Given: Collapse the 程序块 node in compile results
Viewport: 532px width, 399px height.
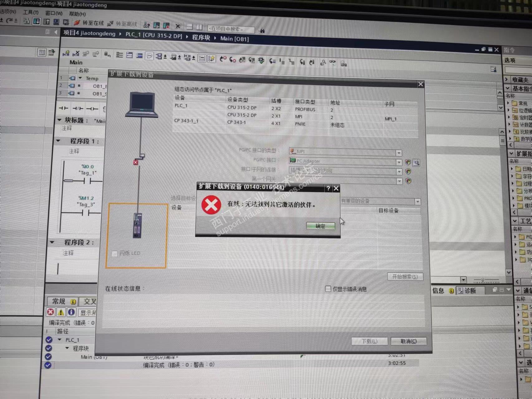Looking at the screenshot, I should 67,348.
